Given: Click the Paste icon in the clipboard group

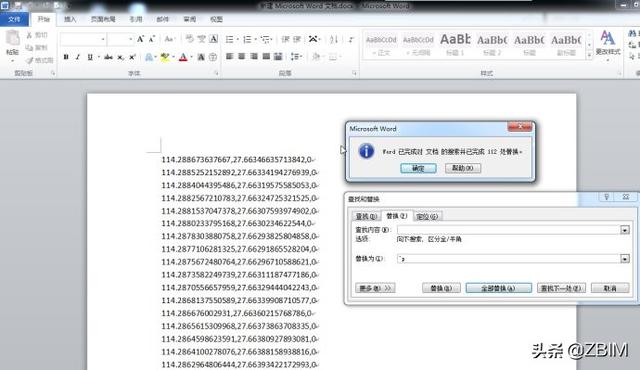Looking at the screenshot, I should (x=12, y=38).
